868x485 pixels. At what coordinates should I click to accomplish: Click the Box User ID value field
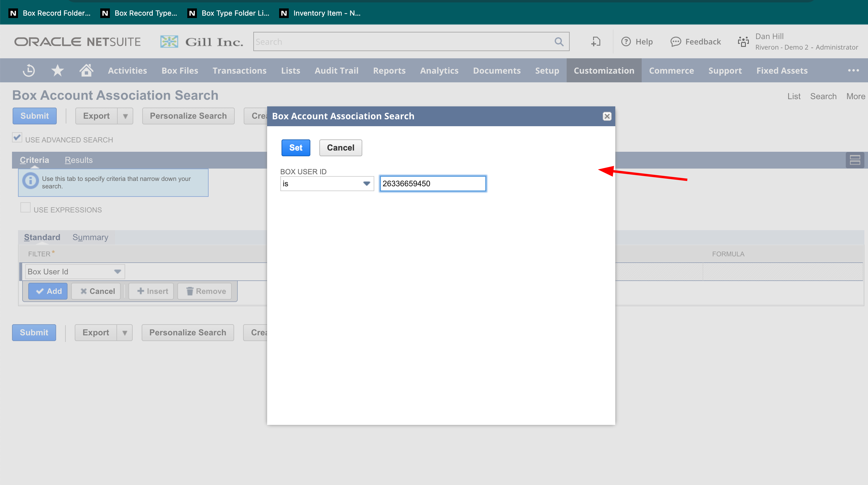tap(433, 184)
